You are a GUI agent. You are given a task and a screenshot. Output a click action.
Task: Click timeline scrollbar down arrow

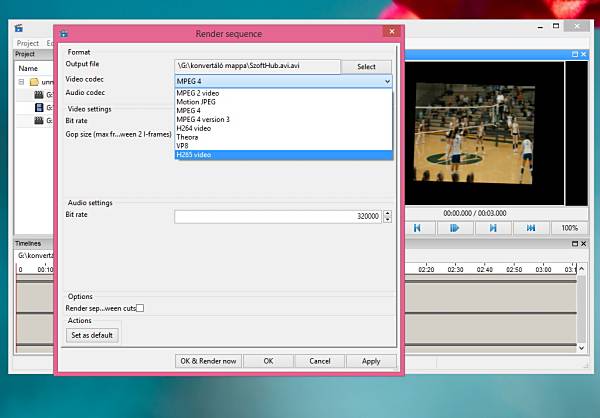582,348
